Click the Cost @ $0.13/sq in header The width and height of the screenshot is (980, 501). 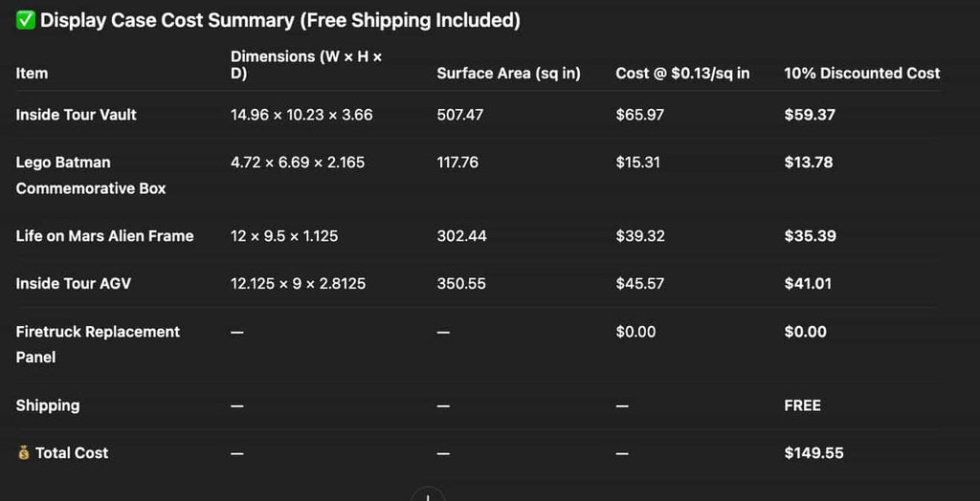click(682, 74)
